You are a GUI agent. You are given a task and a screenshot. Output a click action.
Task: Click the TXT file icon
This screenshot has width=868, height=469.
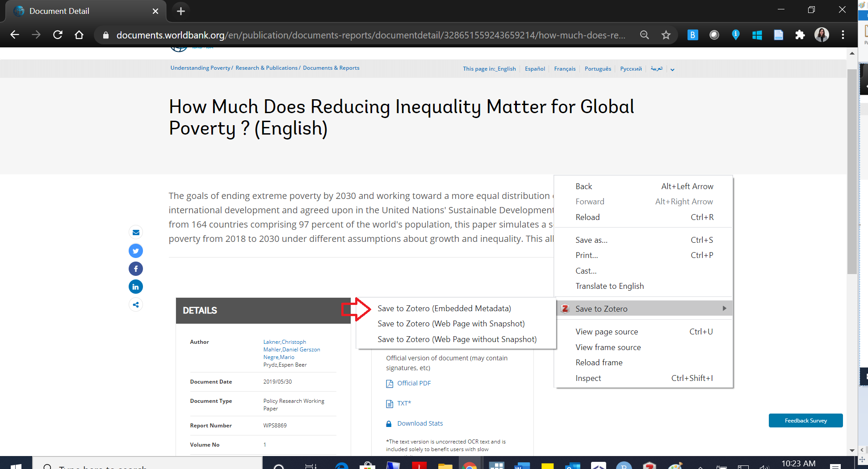[390, 404]
